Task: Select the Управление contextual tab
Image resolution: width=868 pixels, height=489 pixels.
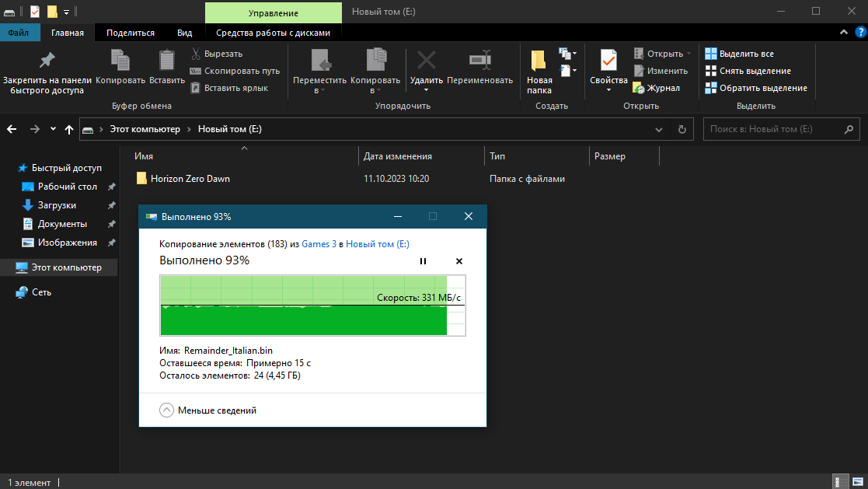Action: coord(273,12)
